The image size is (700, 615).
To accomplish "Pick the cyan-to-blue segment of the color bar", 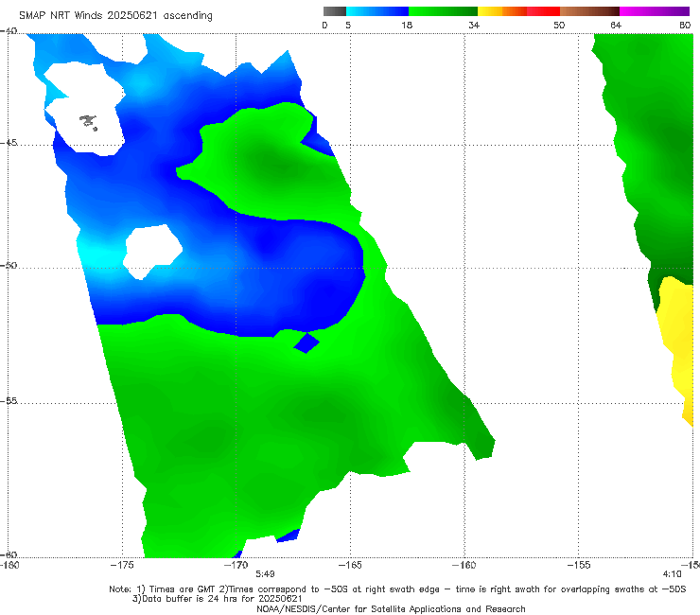I will click(377, 11).
